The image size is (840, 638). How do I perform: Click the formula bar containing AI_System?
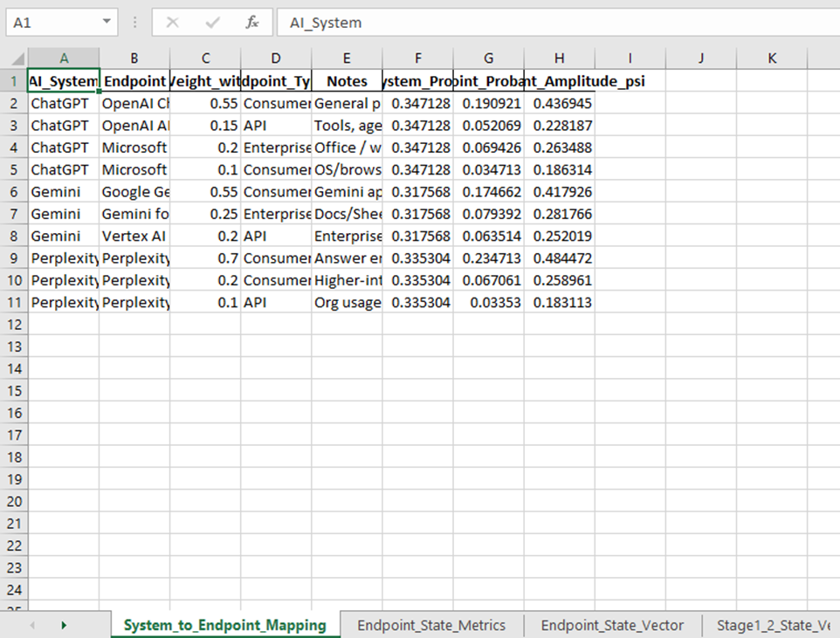[x=558, y=23]
